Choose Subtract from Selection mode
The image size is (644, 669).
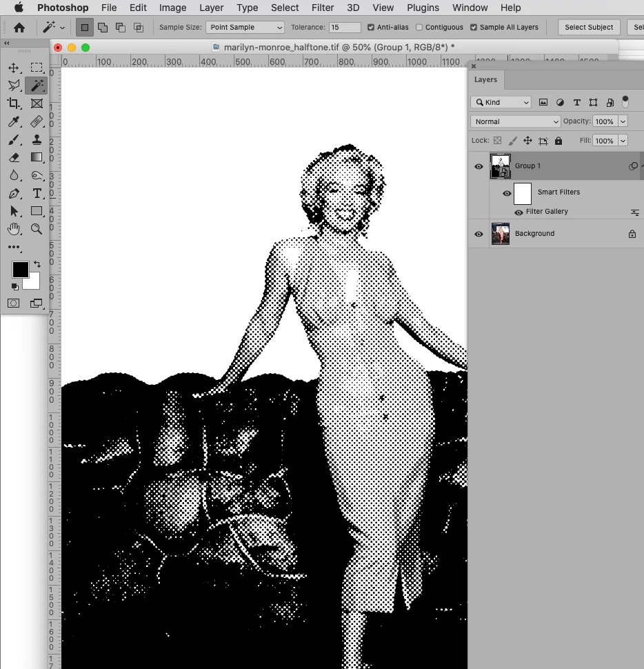point(121,28)
